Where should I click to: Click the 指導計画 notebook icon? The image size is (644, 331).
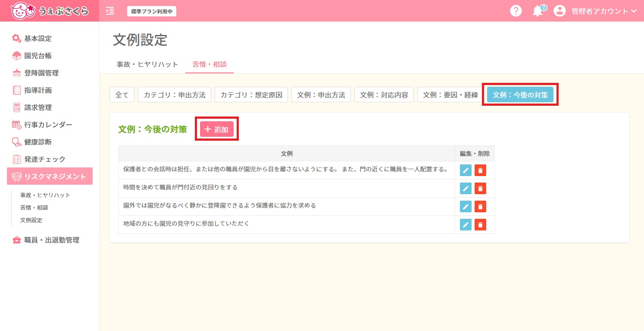point(17,90)
